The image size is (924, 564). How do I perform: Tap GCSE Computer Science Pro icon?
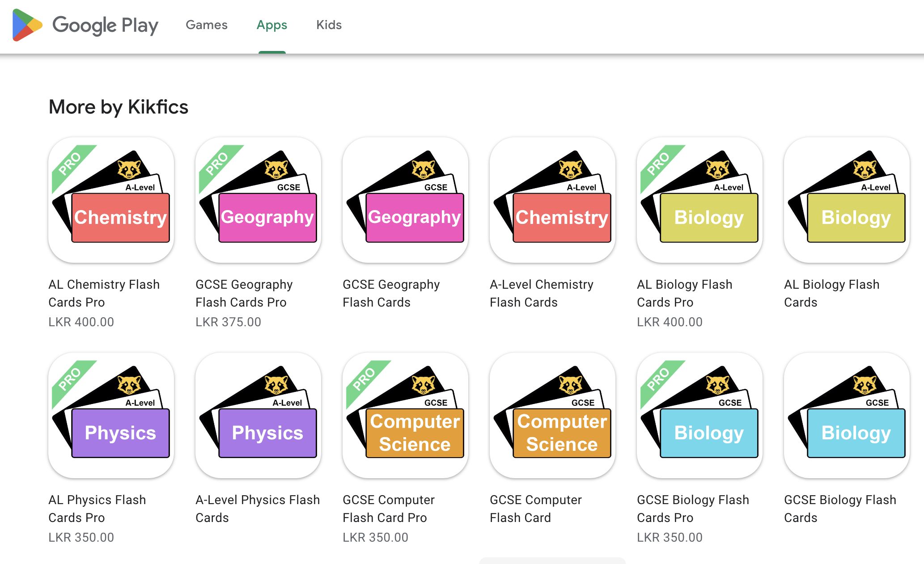(x=405, y=415)
